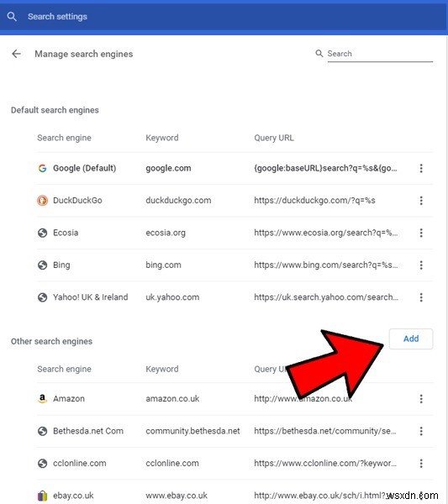
Task: Open more actions menu for Amazon
Action: [421, 399]
